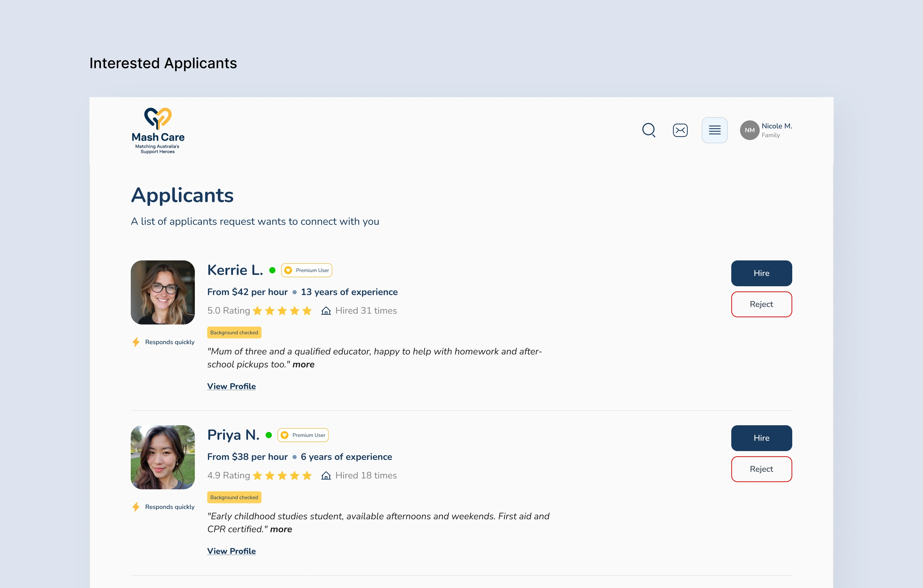The image size is (923, 588).
Task: Click Kerrie's Premium User badge
Action: [x=307, y=270]
